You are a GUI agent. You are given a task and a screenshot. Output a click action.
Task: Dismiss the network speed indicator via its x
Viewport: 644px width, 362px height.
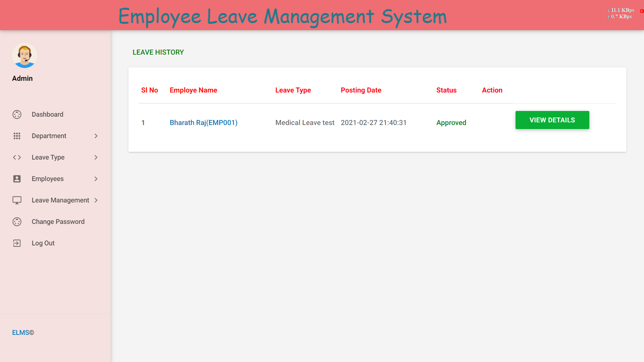[x=641, y=11]
